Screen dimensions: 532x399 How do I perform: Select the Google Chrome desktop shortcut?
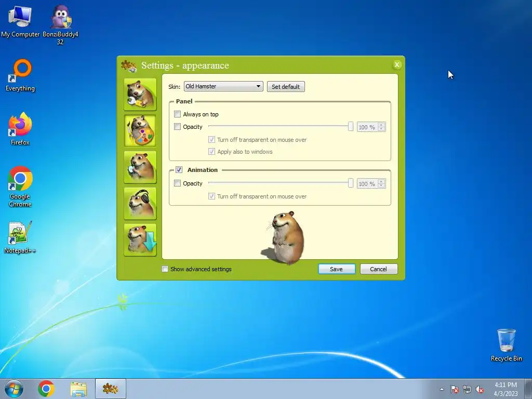click(20, 187)
